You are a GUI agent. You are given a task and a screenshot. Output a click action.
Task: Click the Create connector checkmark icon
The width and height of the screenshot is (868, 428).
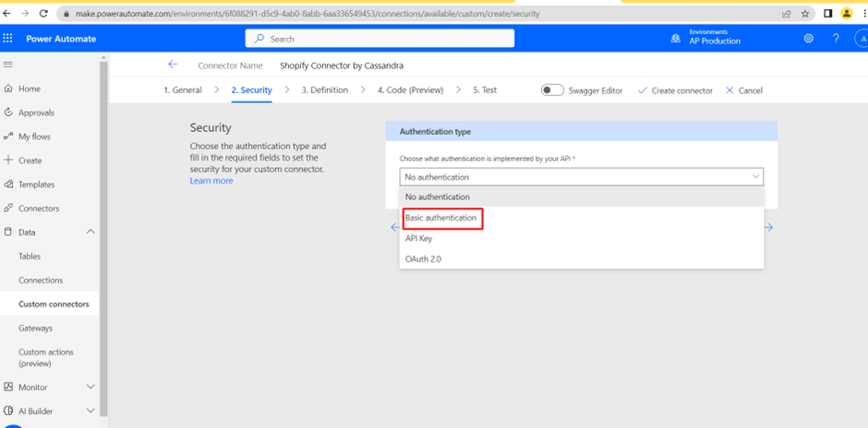pyautogui.click(x=643, y=90)
